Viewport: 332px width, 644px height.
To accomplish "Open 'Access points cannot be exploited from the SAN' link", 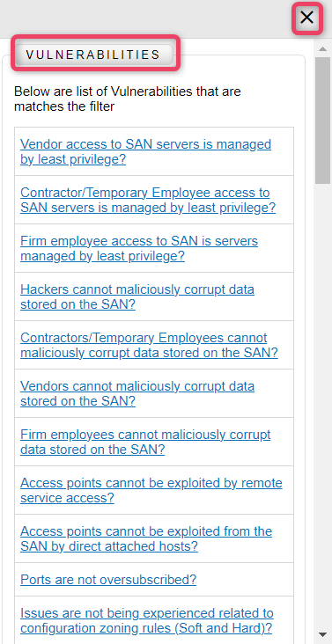I will [x=146, y=539].
